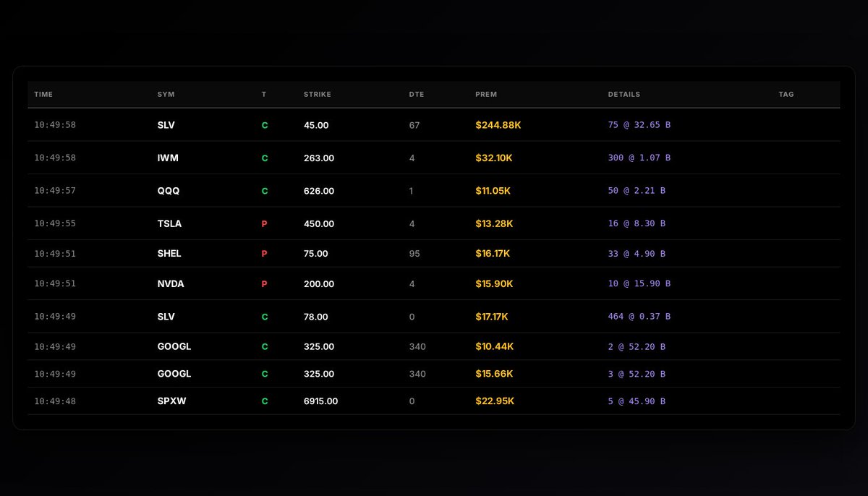This screenshot has width=868, height=496.
Task: Click the $16.17K premium value
Action: (493, 254)
